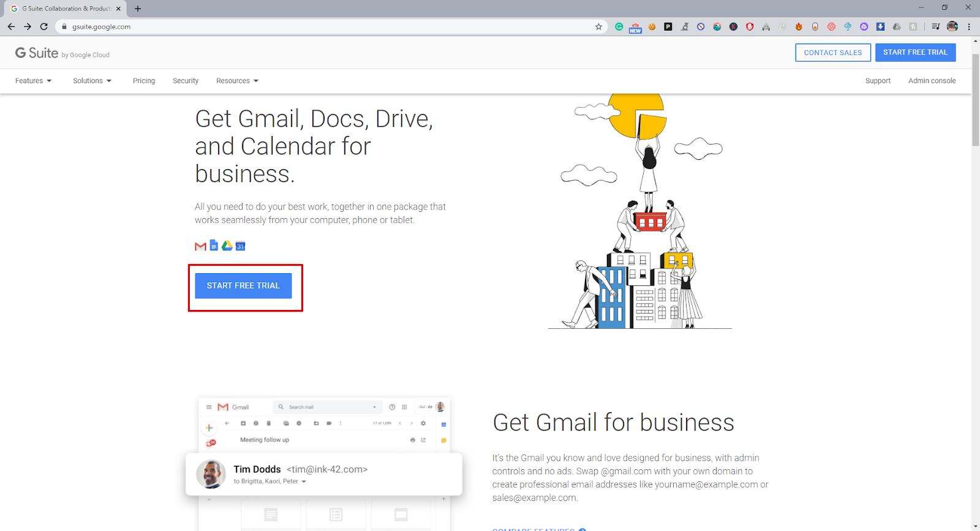Click the blue Google Docs icon under description
980x531 pixels.
pyautogui.click(x=214, y=246)
